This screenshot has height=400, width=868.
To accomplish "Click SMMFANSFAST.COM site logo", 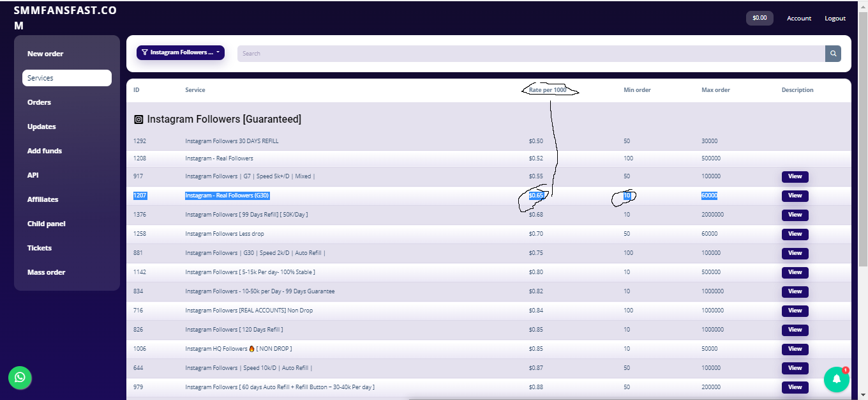I will [65, 18].
